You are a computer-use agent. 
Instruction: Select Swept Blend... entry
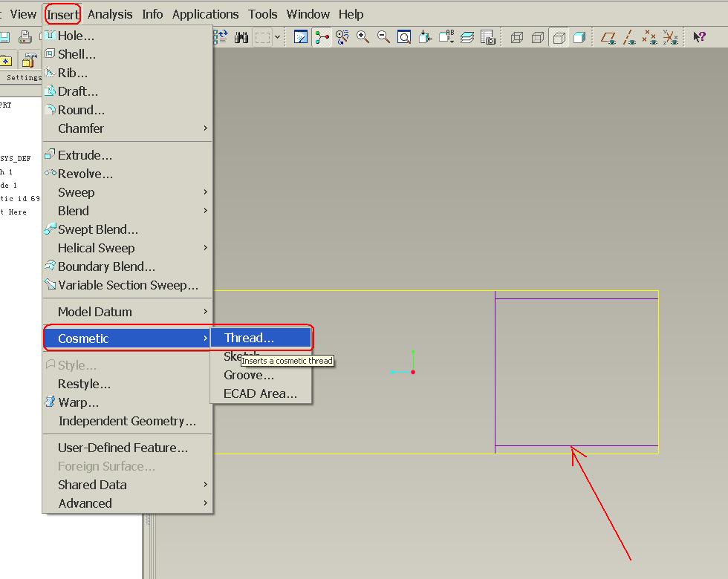(x=127, y=229)
